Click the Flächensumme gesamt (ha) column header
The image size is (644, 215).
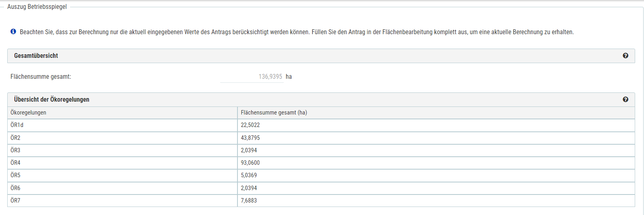click(x=274, y=113)
